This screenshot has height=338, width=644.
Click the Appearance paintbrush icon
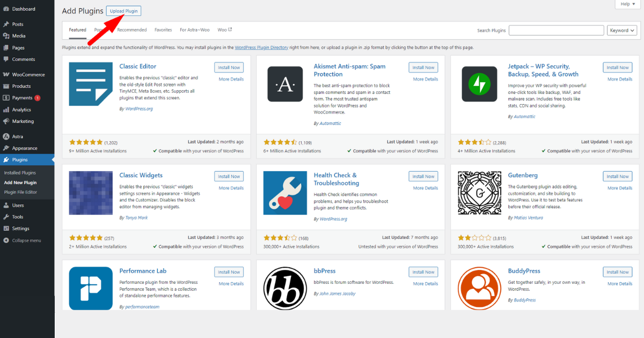pyautogui.click(x=5, y=148)
